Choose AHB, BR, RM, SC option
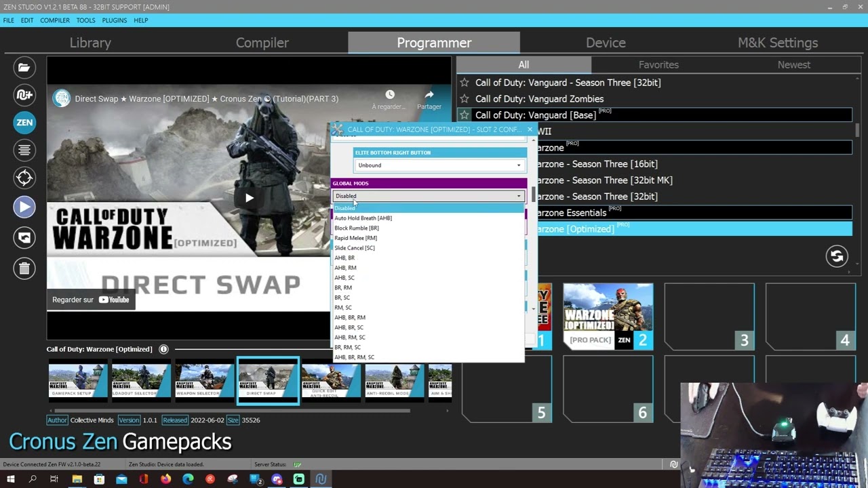The width and height of the screenshot is (868, 488). click(428, 357)
